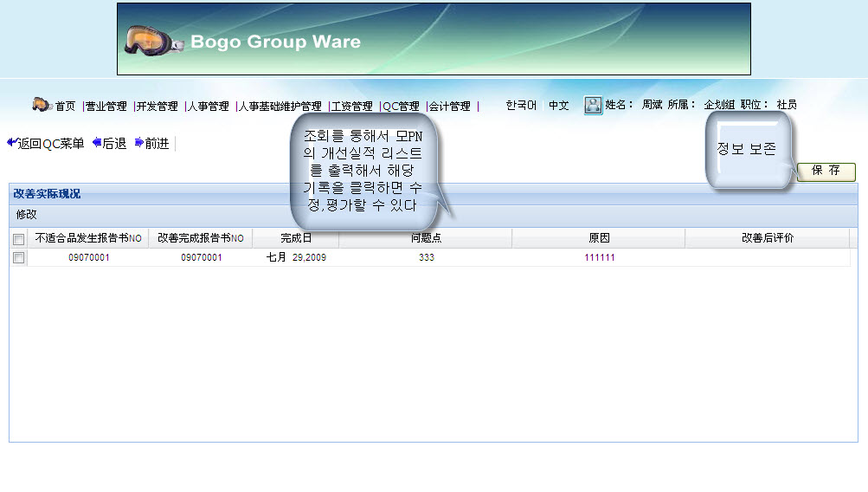Click the 返回QC菜单 back arrow icon

[x=11, y=143]
